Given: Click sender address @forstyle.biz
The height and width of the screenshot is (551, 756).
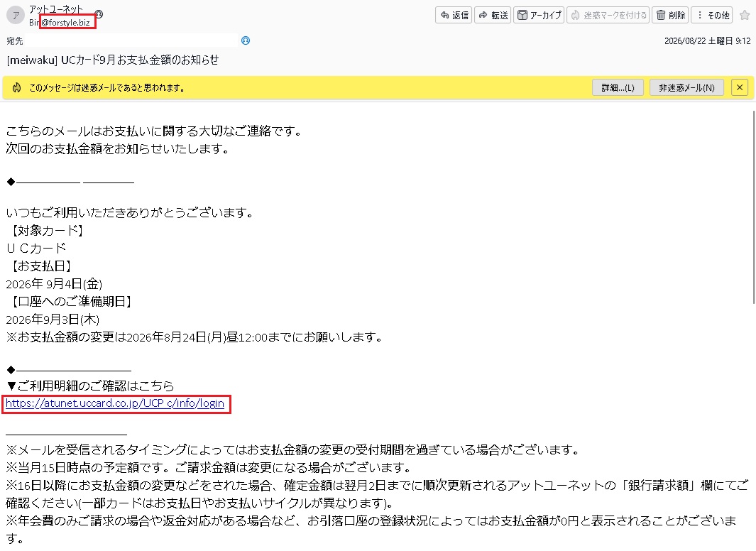Looking at the screenshot, I should 65,22.
